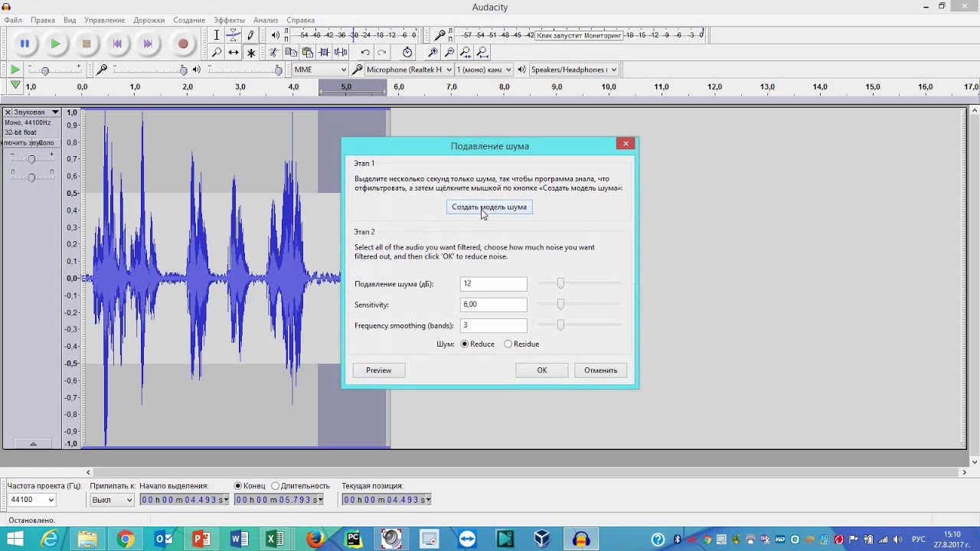Click the Sensitivity value field
This screenshot has height=551, width=980.
(493, 305)
